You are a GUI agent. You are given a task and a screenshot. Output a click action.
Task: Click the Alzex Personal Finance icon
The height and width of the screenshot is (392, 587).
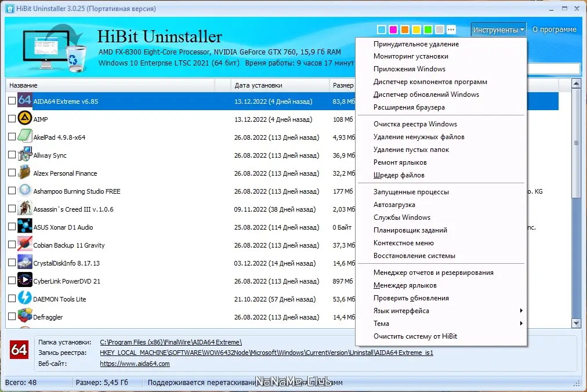tap(25, 172)
